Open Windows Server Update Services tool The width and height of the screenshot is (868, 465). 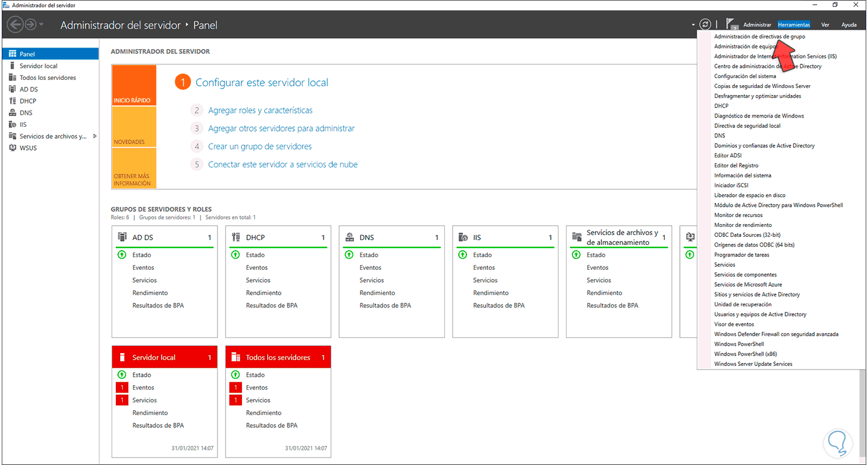pos(753,364)
